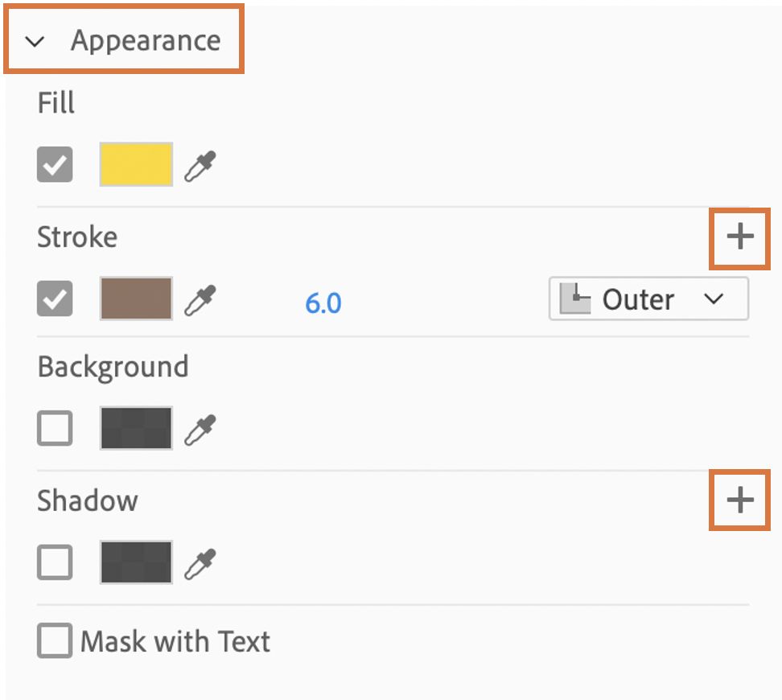Enable the Background checkbox
Viewport: 782px width, 700px height.
tap(55, 429)
